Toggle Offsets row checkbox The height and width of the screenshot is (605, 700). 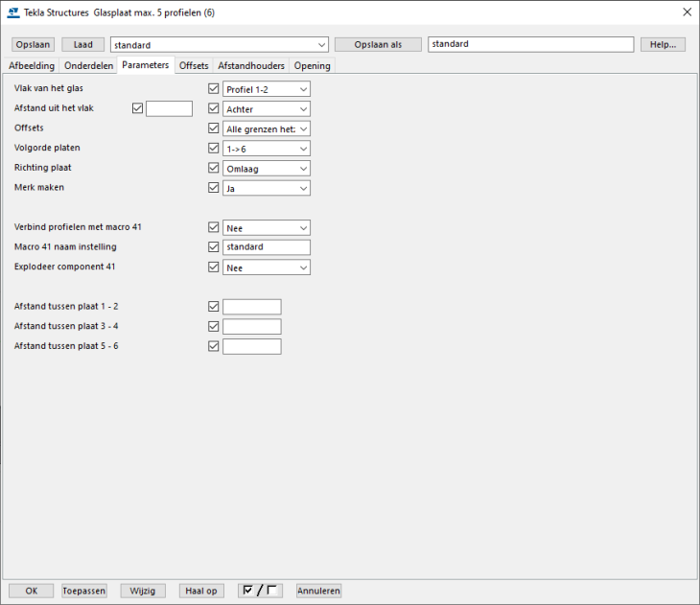(x=214, y=128)
